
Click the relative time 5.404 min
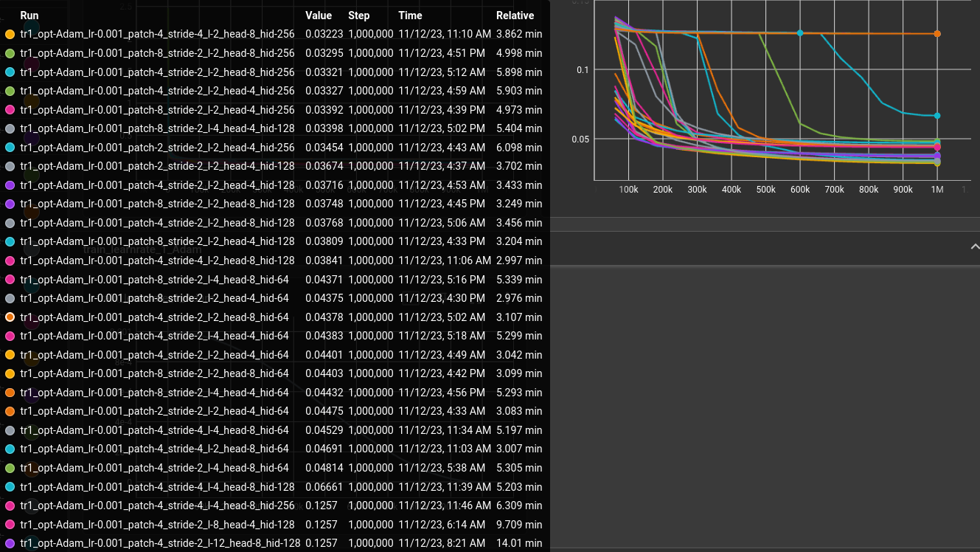coord(519,128)
